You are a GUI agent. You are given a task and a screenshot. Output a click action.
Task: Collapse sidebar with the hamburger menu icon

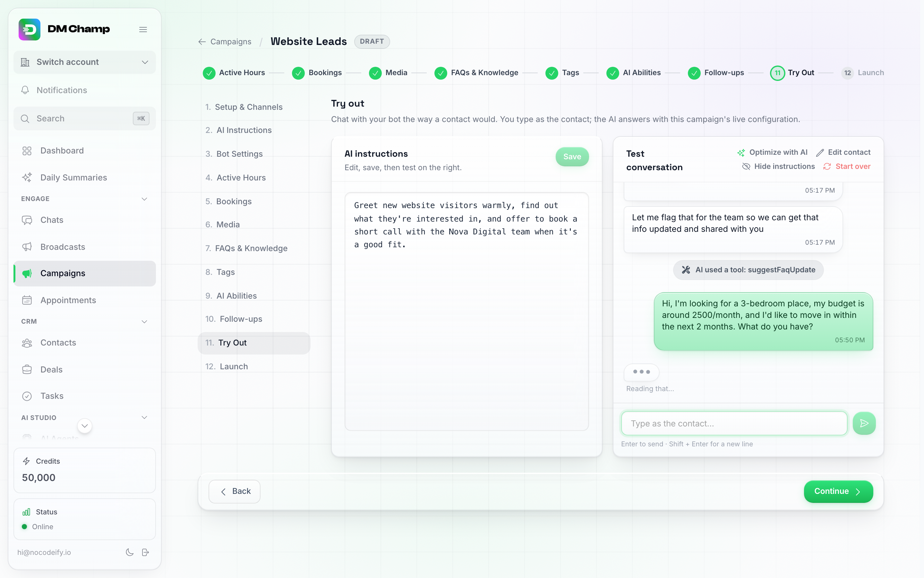pyautogui.click(x=143, y=30)
